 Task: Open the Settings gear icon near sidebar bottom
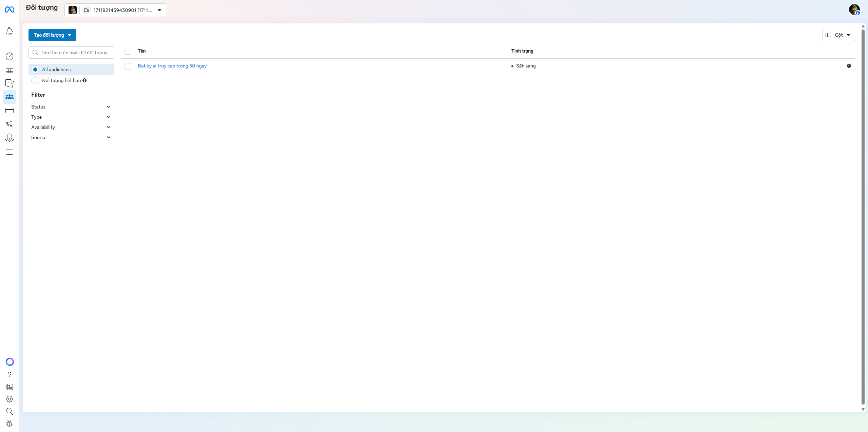(x=10, y=399)
